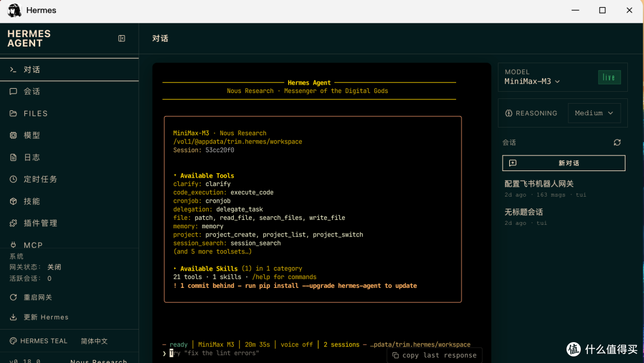The height and width of the screenshot is (363, 644).
Task: Click the 插件管理 puzzle icon
Action: point(13,223)
